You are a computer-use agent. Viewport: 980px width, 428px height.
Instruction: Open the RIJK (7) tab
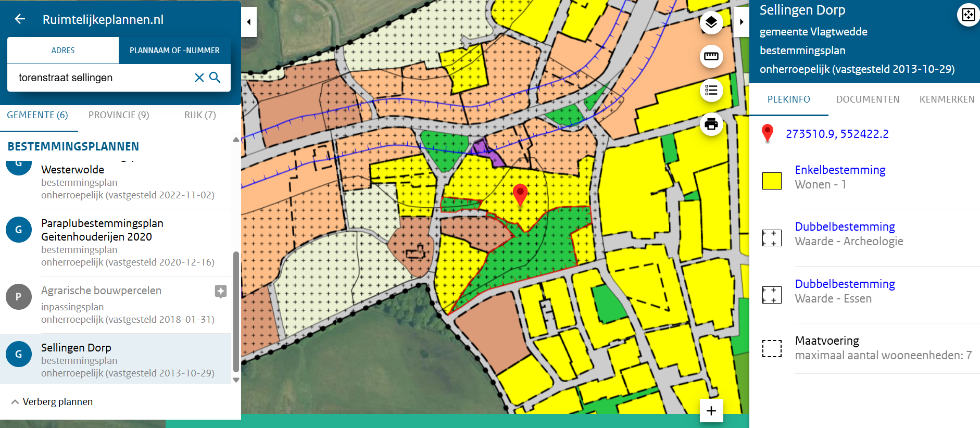tap(200, 115)
